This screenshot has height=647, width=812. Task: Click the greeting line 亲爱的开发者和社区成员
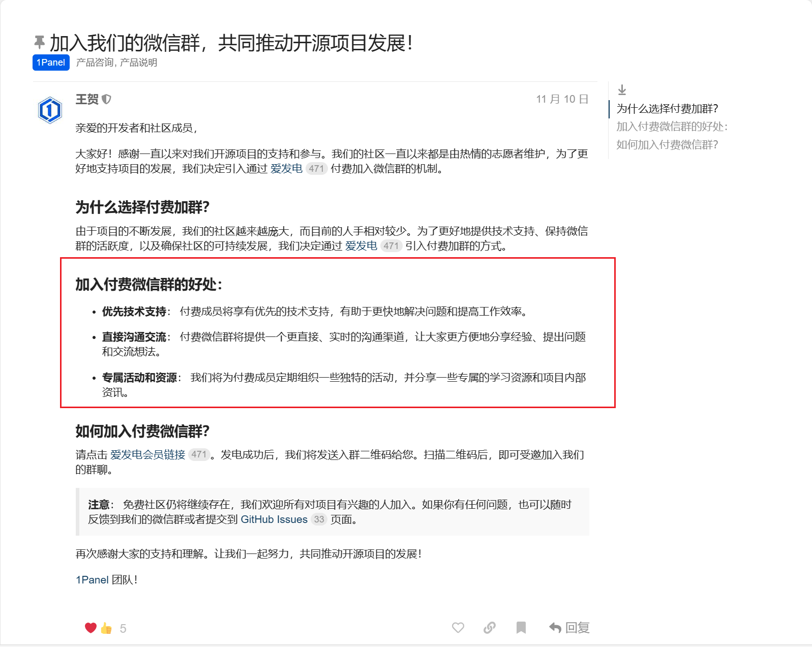click(x=136, y=128)
